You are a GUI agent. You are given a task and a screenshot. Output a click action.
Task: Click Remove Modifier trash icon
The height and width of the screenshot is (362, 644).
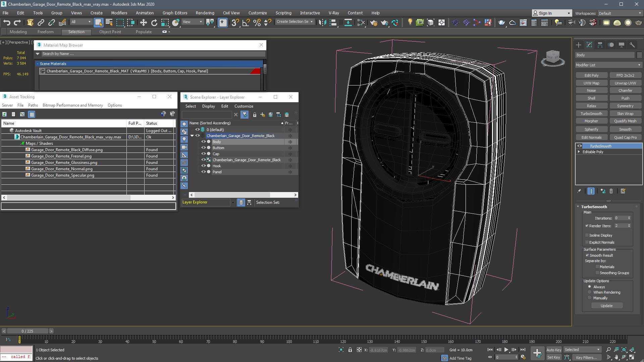pyautogui.click(x=611, y=191)
